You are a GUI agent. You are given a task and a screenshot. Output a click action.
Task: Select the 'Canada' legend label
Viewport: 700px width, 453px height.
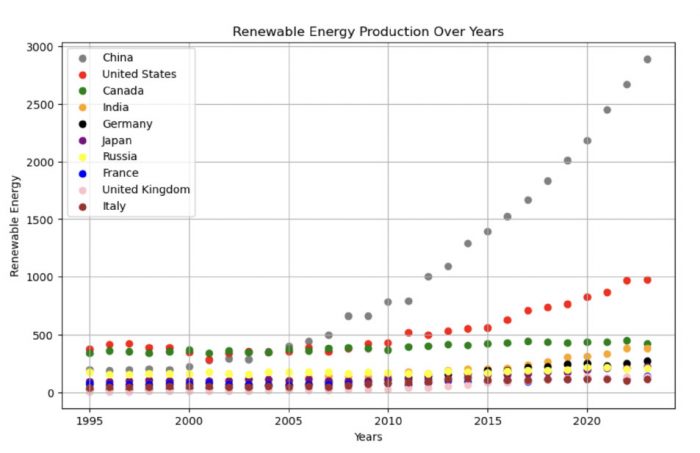[123, 91]
